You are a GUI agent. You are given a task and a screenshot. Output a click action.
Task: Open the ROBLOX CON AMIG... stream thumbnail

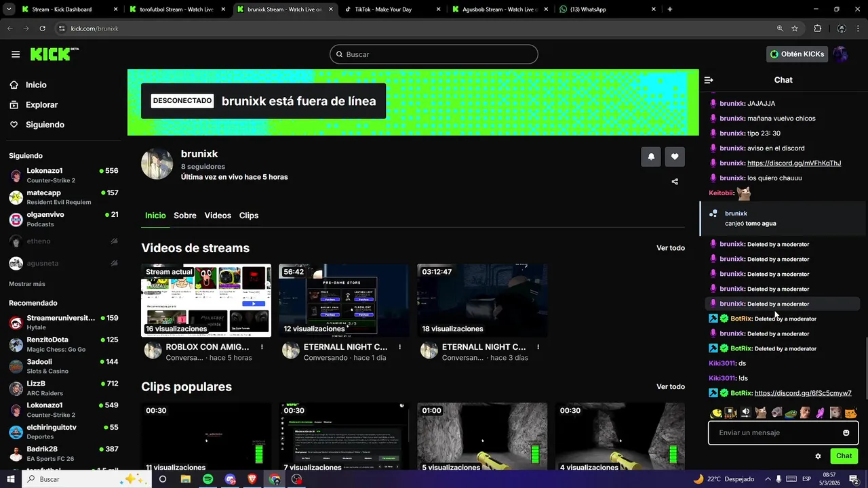click(x=206, y=300)
